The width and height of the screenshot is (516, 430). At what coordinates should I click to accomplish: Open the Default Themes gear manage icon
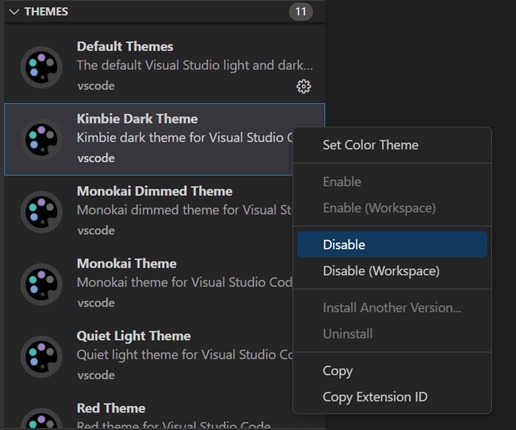304,86
